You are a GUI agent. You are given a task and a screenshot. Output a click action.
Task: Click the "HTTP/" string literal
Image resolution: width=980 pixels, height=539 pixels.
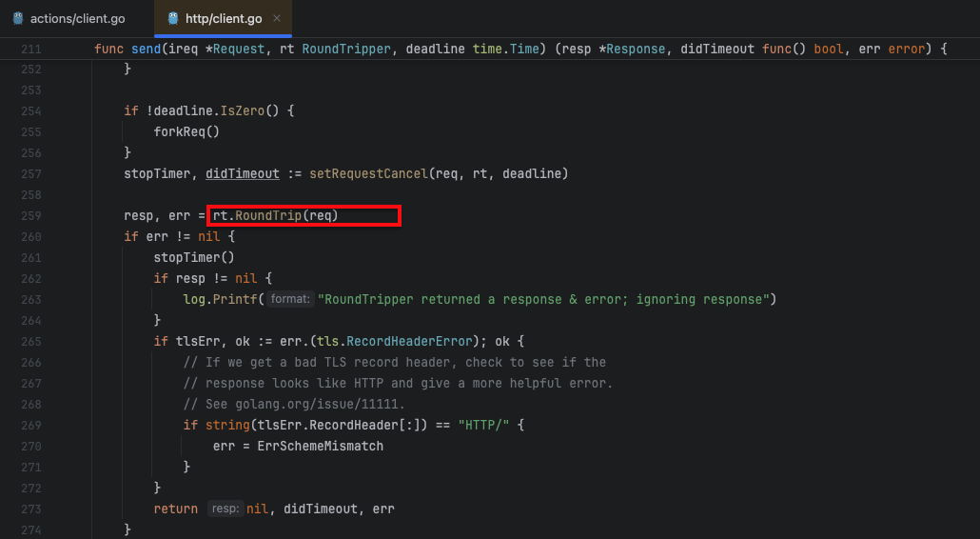483,425
